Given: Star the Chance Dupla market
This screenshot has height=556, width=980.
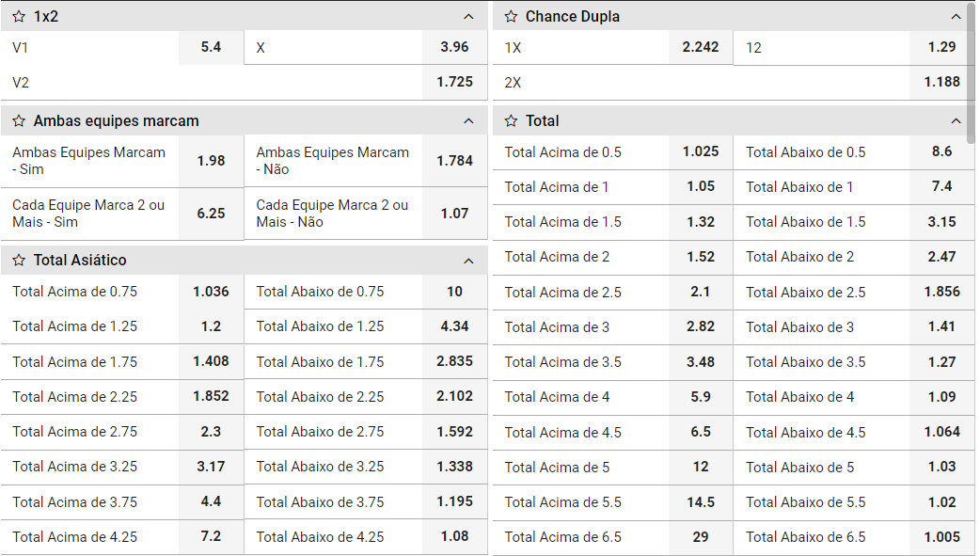Looking at the screenshot, I should click(x=512, y=17).
